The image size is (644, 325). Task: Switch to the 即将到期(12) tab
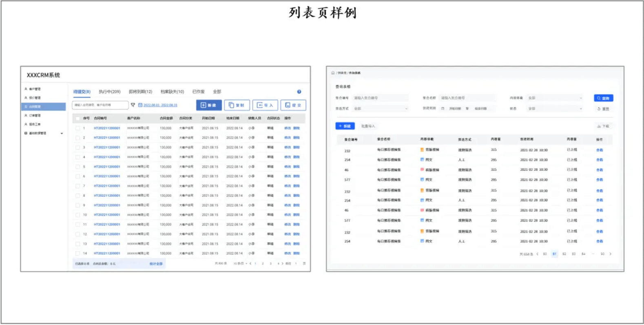tap(140, 92)
